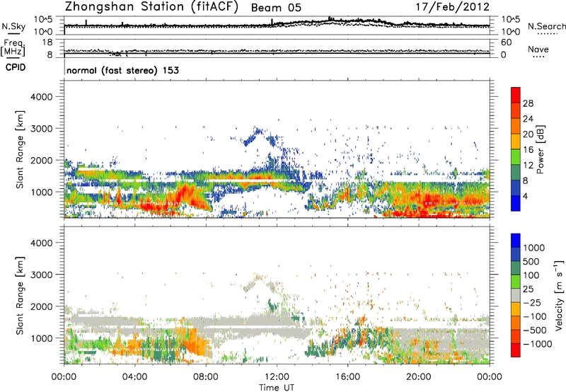Click the 'Power [dB]' color bar label
This screenshot has height=392, width=566.
click(540, 149)
